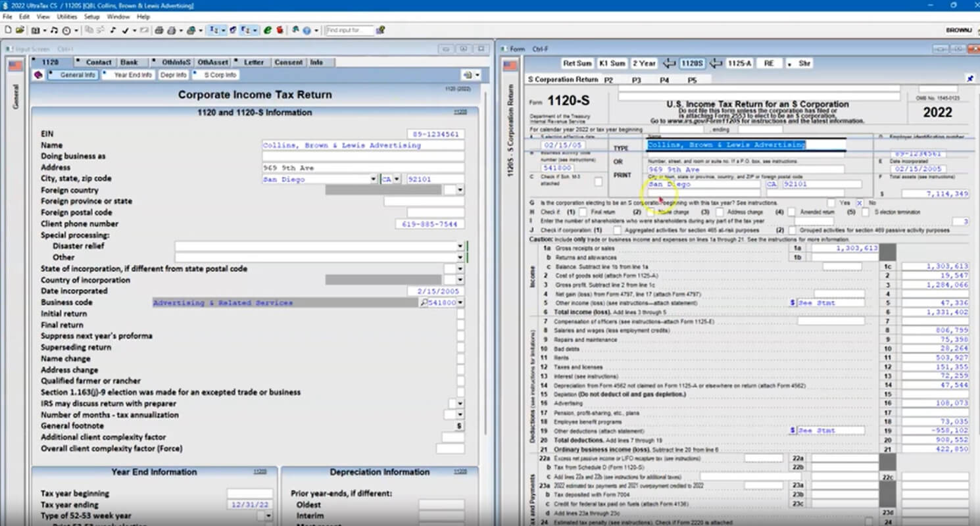The image size is (980, 526).
Task: Click the magnifier icon beside business code
Action: [424, 302]
